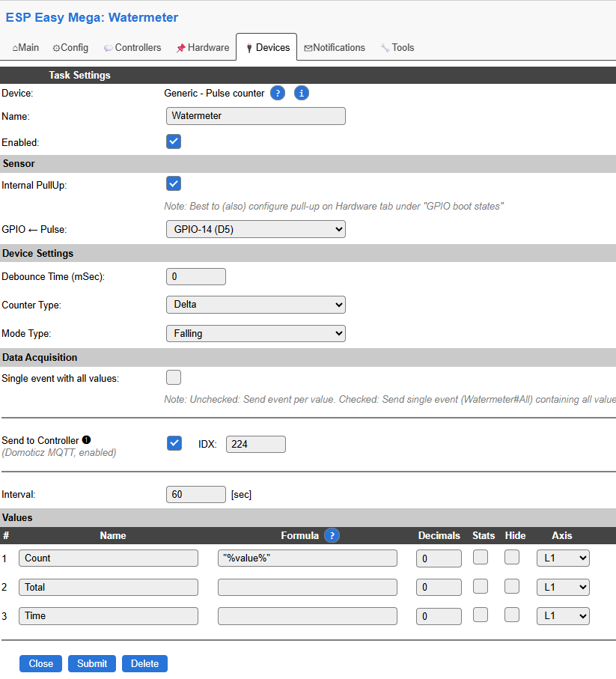Viewport: 616px width, 679px height.
Task: Click the Delete button
Action: pos(144,663)
